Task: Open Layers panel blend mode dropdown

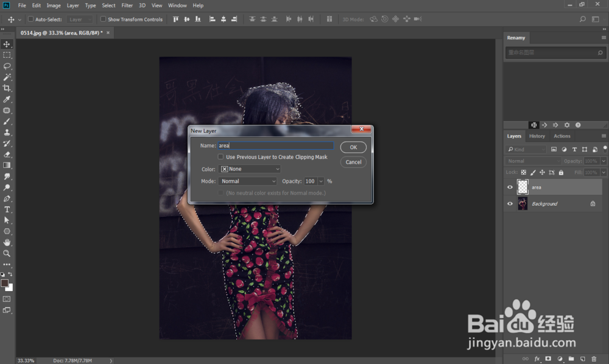Action: click(533, 161)
